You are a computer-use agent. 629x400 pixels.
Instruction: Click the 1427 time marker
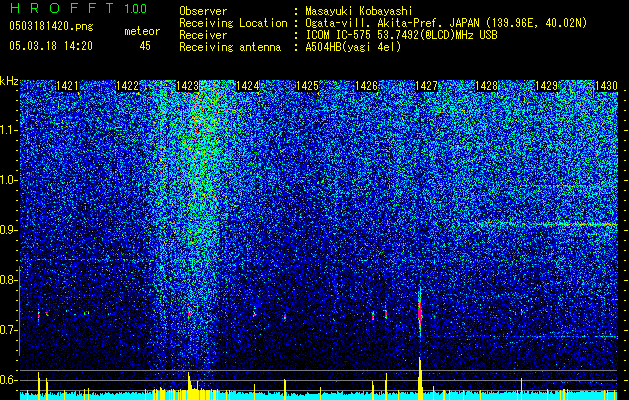click(x=426, y=86)
